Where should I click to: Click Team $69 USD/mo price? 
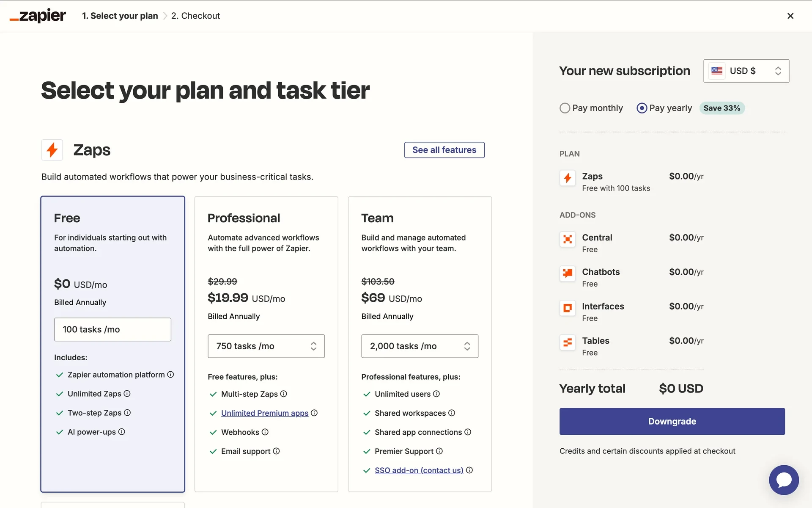click(392, 298)
